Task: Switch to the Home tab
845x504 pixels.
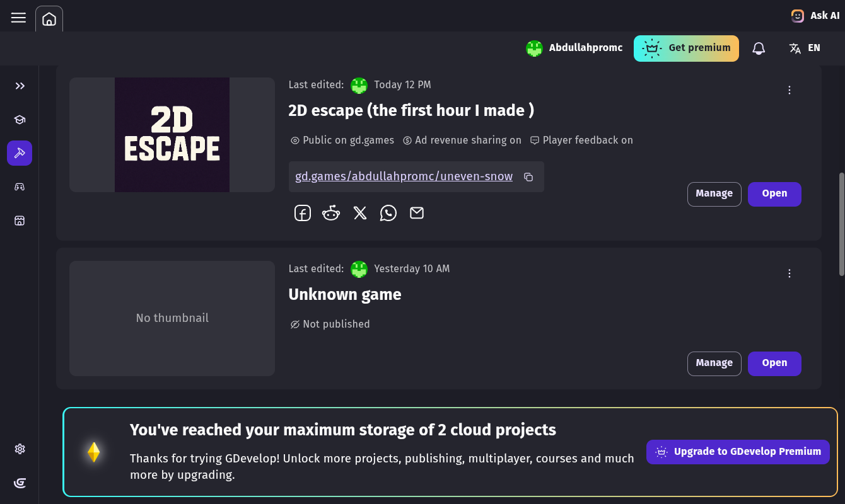Action: 49,19
